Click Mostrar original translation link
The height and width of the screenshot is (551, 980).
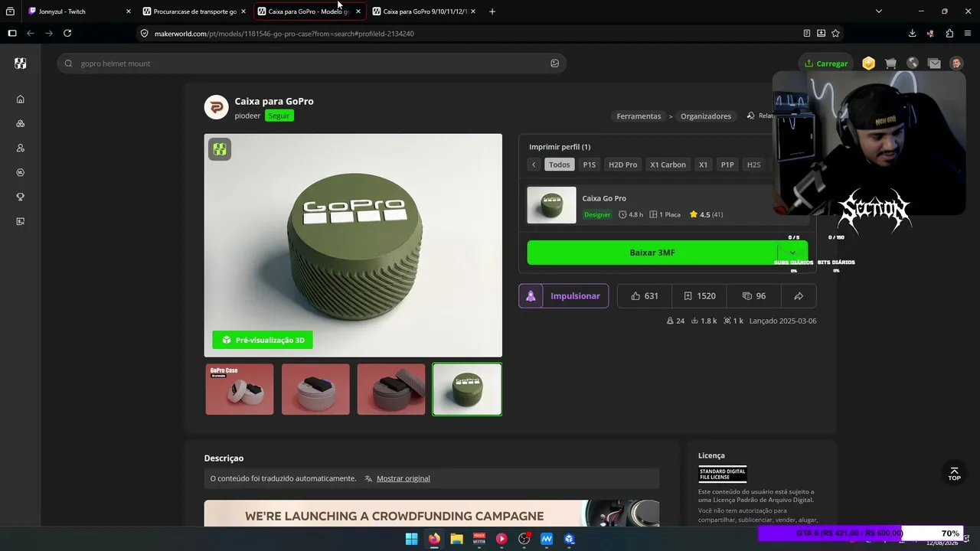pos(403,478)
